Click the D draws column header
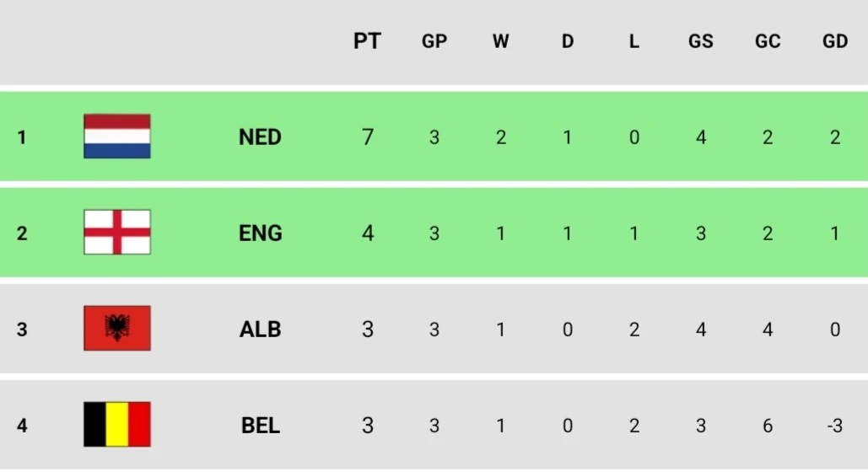 tap(567, 41)
